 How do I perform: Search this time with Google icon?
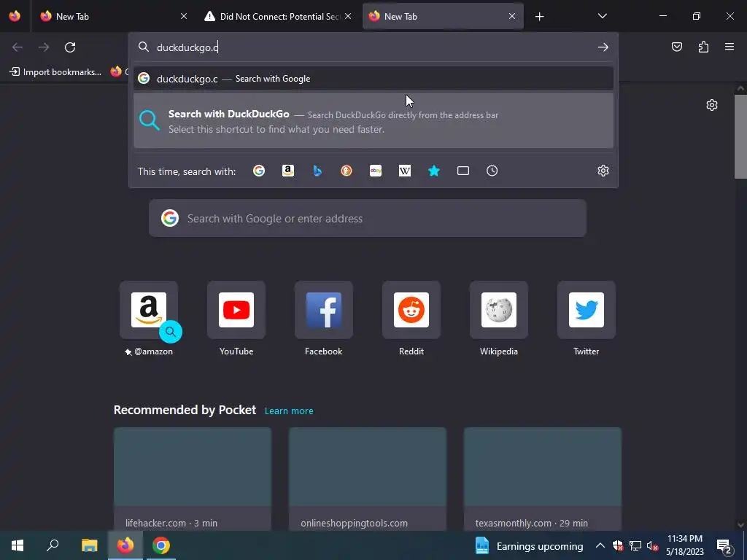click(x=259, y=171)
